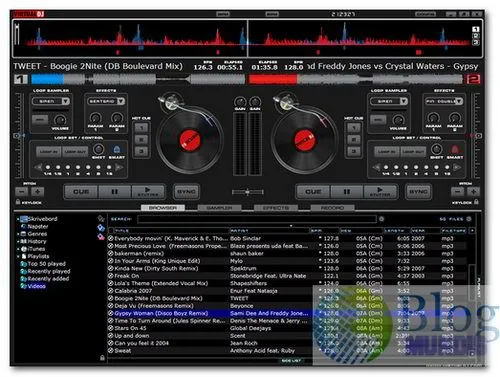Trigger hot cue 1 on right deck
Viewport: 500px width, 377px height.
354,128
